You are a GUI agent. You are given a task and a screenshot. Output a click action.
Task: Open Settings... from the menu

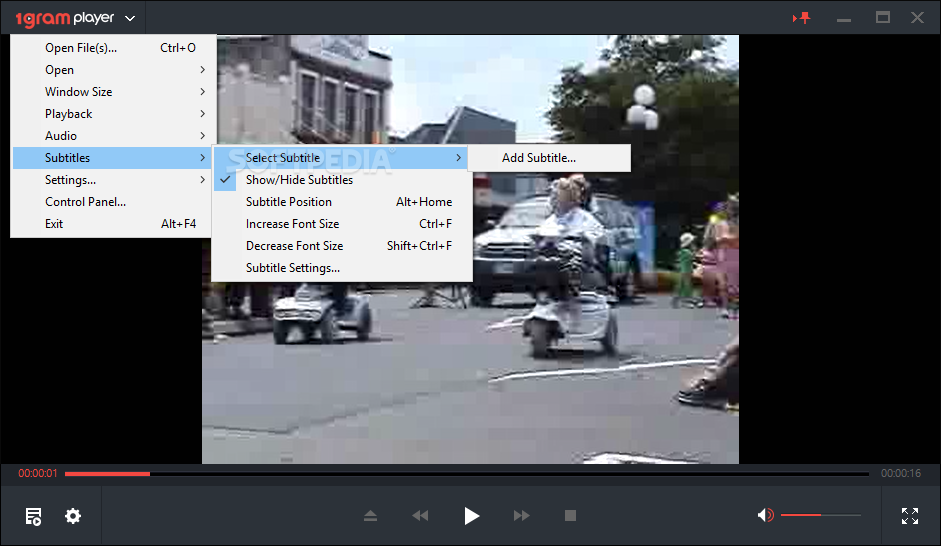pyautogui.click(x=111, y=179)
